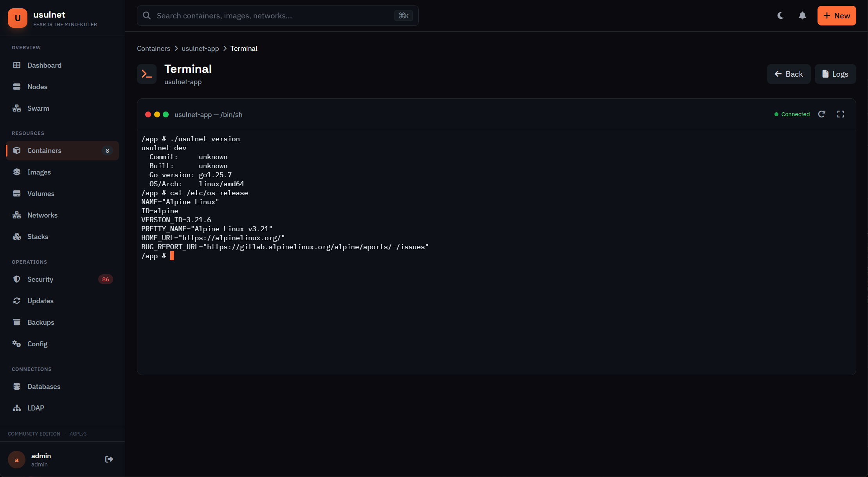
Task: Select the Images sidebar icon
Action: pyautogui.click(x=17, y=172)
